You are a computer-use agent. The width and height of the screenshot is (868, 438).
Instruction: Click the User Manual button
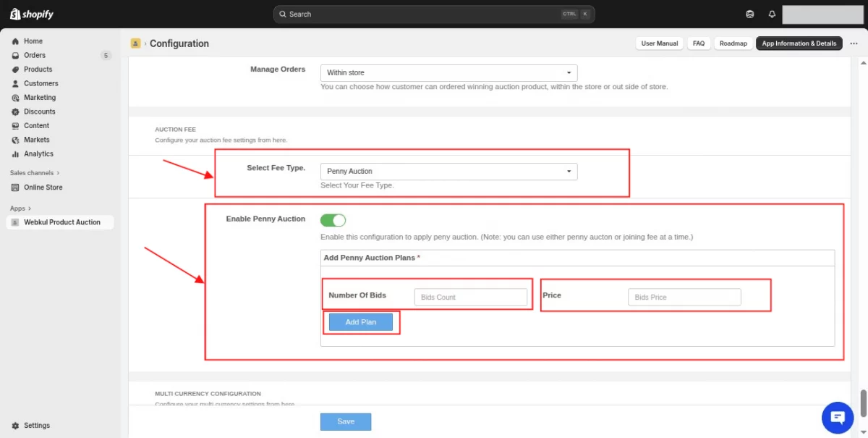pyautogui.click(x=660, y=43)
